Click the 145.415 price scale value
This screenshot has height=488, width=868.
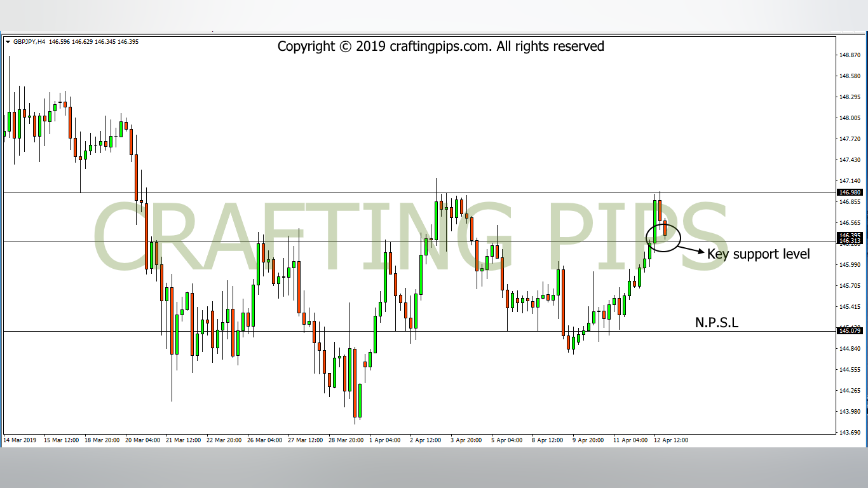pyautogui.click(x=850, y=307)
